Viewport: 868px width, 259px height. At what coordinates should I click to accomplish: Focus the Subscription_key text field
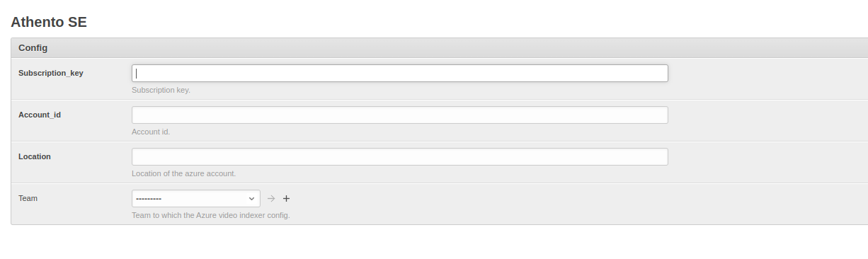click(400, 73)
